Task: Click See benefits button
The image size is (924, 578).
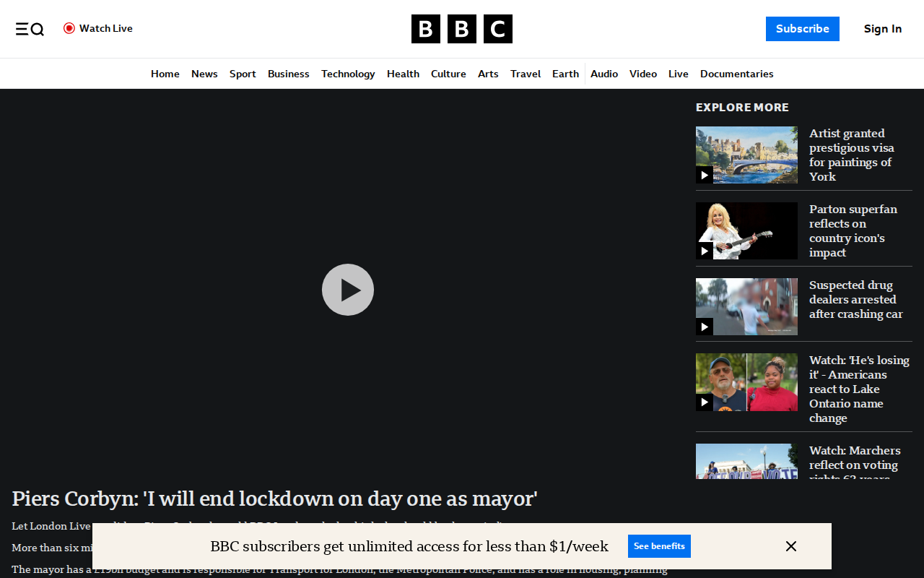Action: pyautogui.click(x=659, y=546)
